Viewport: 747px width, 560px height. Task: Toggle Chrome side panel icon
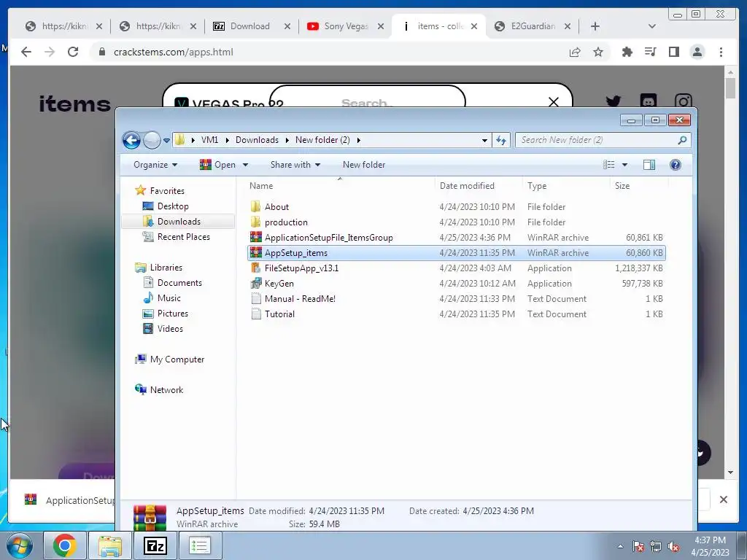[673, 52]
